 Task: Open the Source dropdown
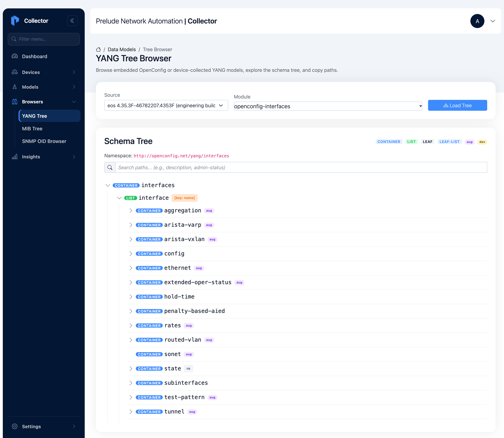[x=166, y=105]
